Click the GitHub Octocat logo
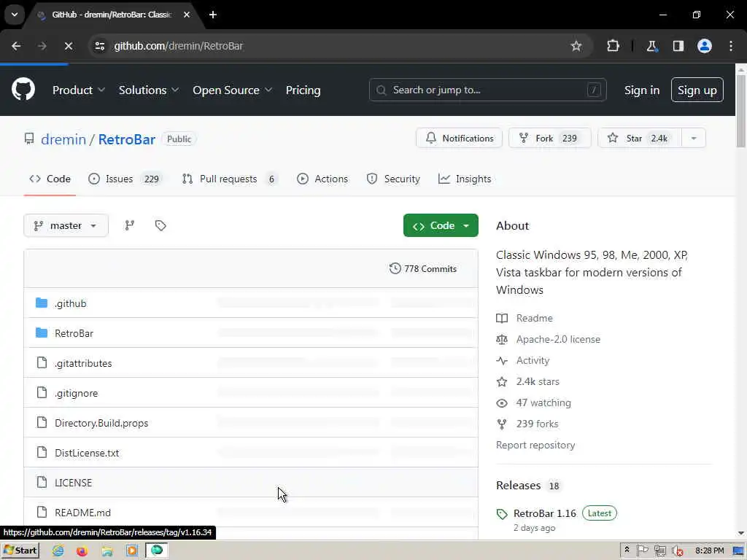The image size is (747, 560). 23,90
